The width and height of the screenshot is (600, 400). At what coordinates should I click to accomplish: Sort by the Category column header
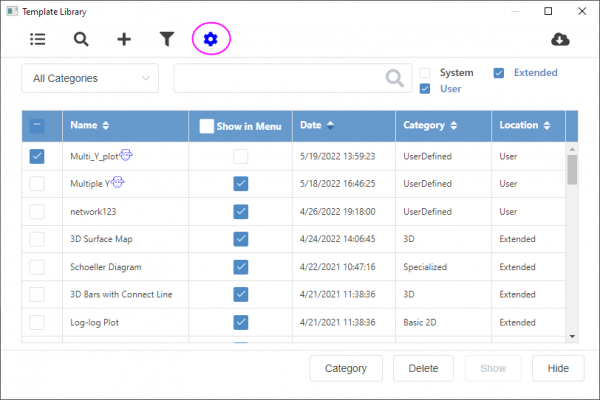click(x=431, y=126)
